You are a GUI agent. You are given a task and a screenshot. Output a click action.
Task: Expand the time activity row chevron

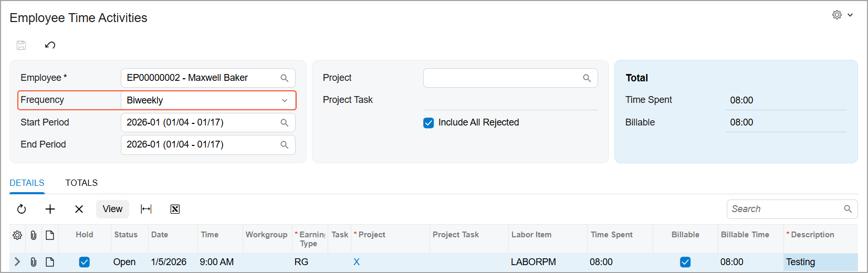point(17,261)
